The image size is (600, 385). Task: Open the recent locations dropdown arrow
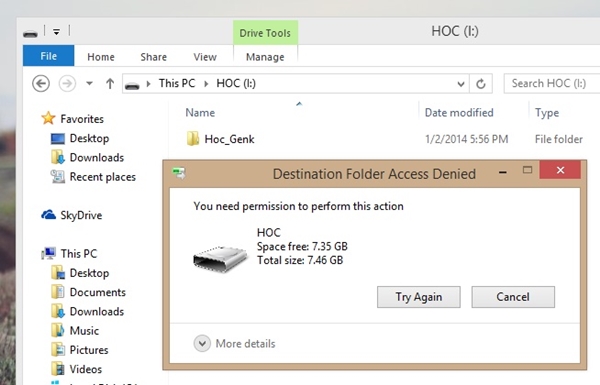tap(89, 83)
